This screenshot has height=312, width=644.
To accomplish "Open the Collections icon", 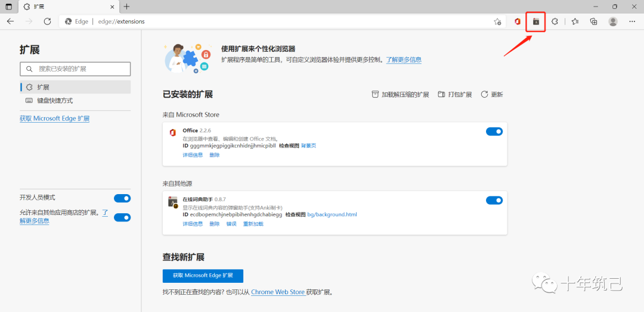I will pos(593,21).
